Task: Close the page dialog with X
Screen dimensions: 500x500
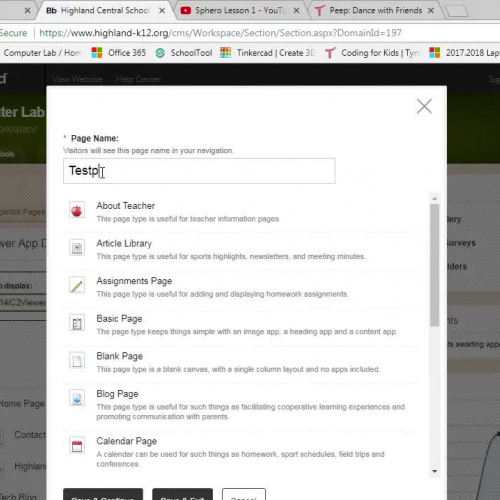Action: (x=424, y=106)
